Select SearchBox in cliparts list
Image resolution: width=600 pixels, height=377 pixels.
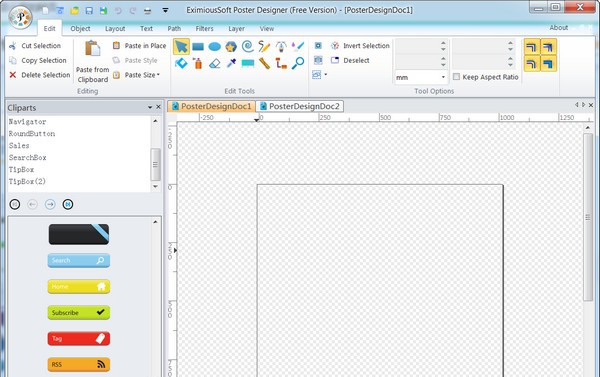click(x=28, y=157)
